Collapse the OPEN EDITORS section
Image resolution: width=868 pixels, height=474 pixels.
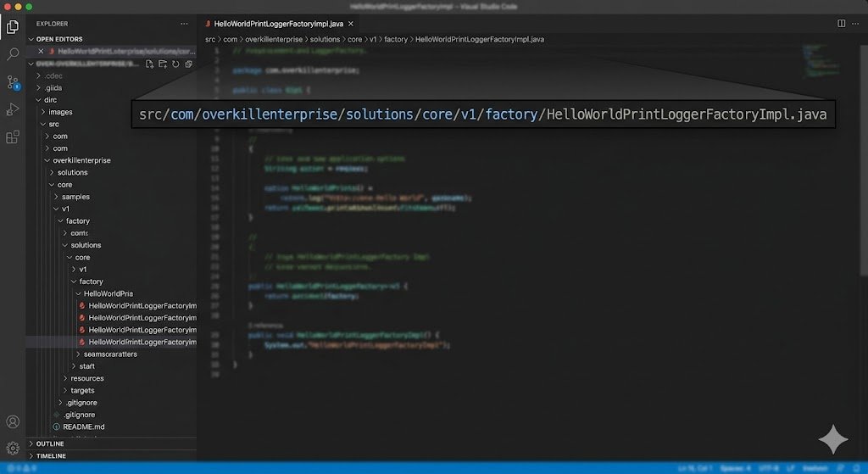[x=56, y=39]
